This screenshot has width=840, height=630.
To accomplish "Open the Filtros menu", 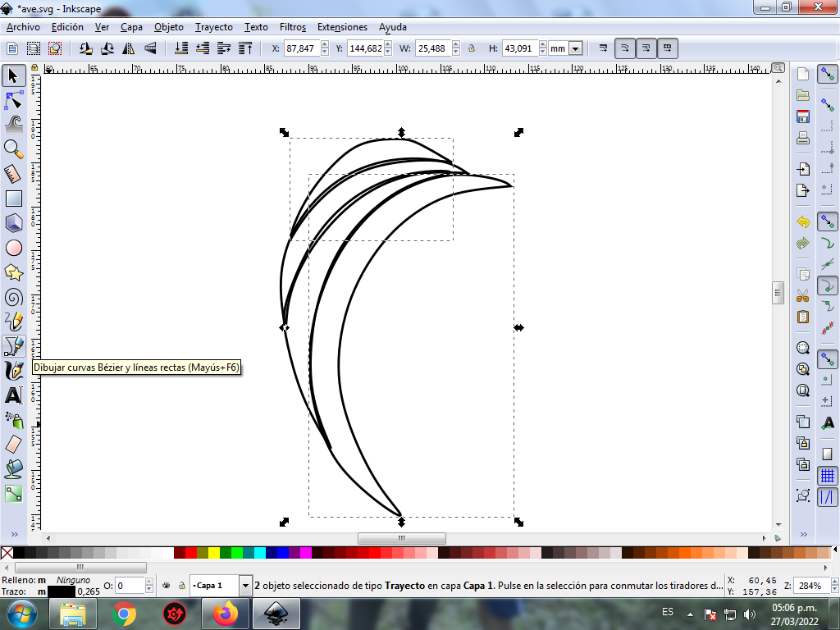I will tap(293, 26).
